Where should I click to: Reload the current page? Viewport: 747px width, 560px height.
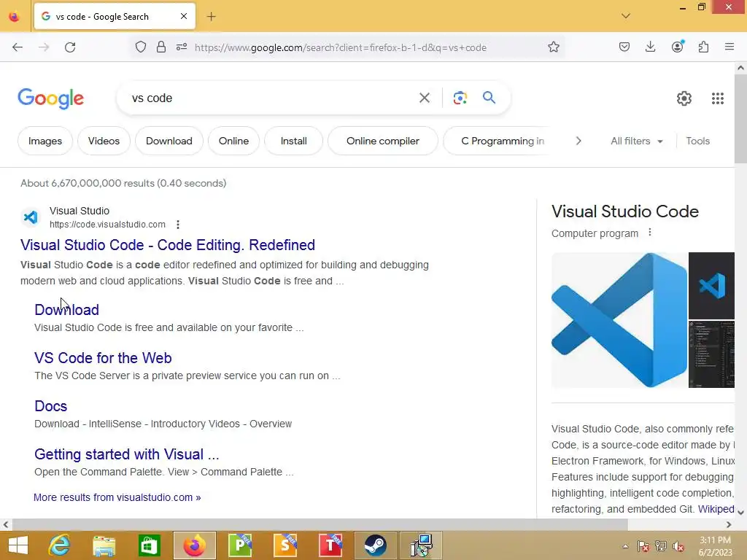point(70,47)
